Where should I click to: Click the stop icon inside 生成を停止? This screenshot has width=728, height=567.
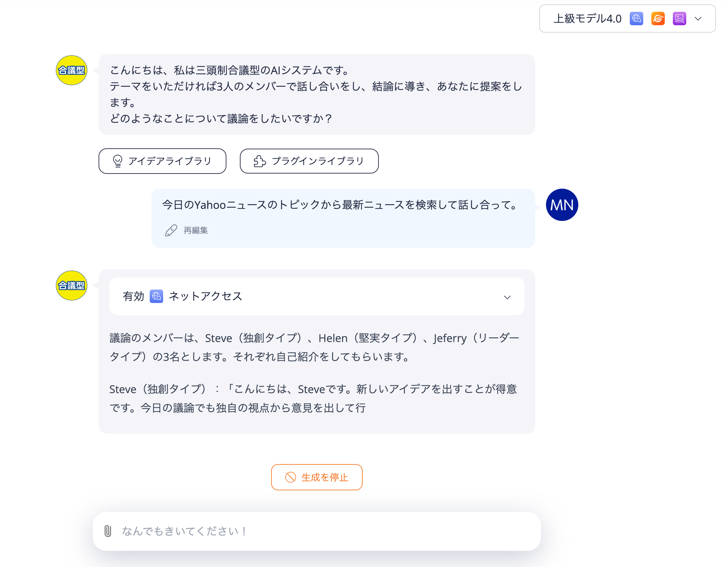click(x=291, y=477)
